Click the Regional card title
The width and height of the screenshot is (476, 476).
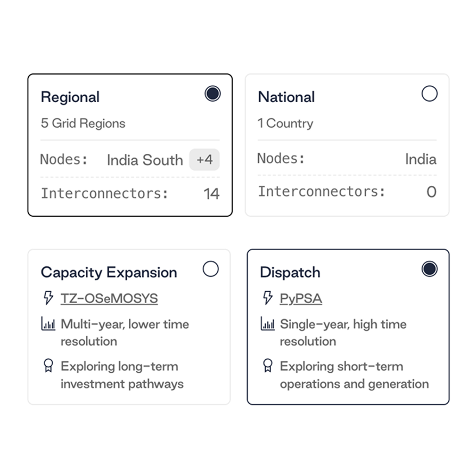pyautogui.click(x=70, y=97)
